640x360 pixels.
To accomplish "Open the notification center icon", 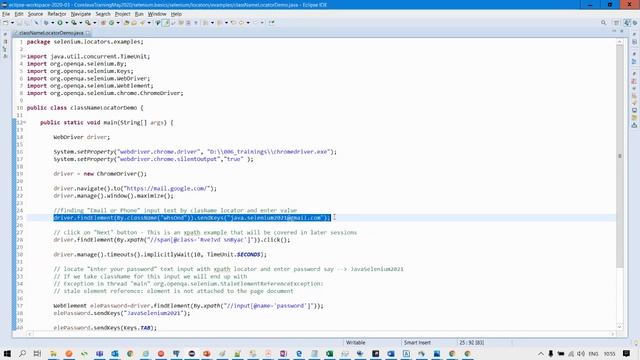I will coord(627,353).
